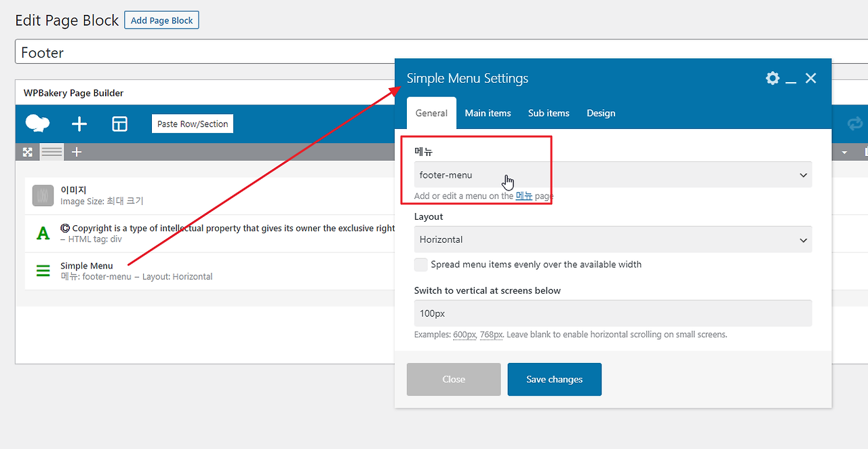Screen dimensions: 868x449
Task: Click the Add Page Block button
Action: pos(161,20)
